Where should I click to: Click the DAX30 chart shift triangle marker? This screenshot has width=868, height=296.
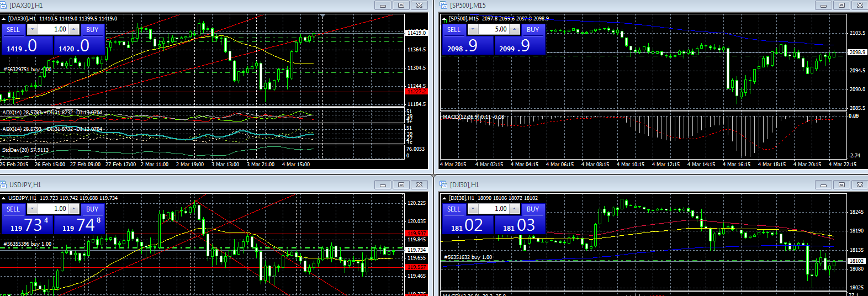[x=322, y=17]
